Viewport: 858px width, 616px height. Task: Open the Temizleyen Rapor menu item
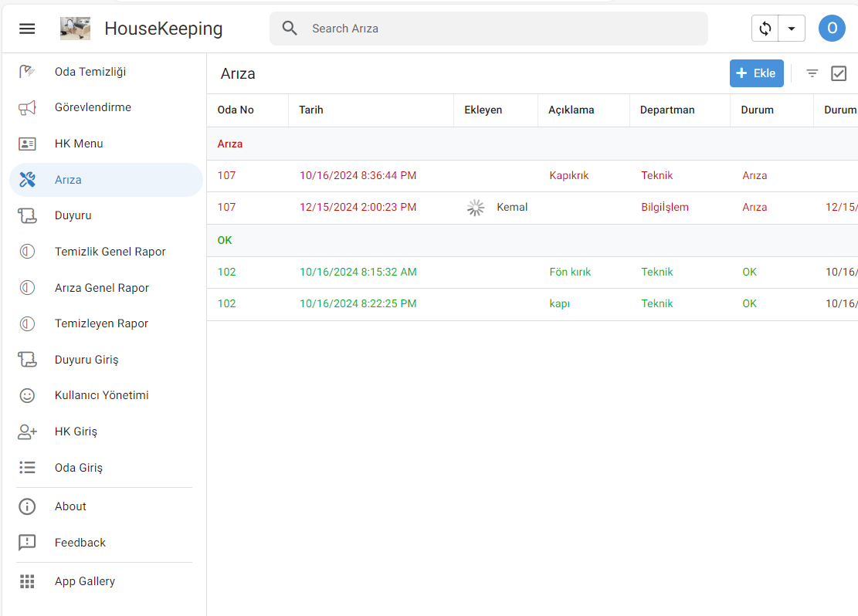point(106,324)
